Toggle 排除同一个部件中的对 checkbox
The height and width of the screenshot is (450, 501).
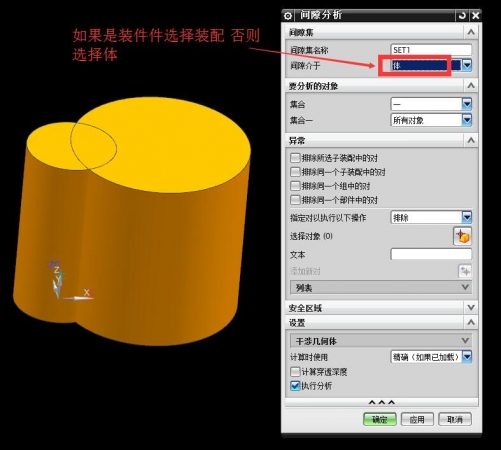click(x=295, y=200)
